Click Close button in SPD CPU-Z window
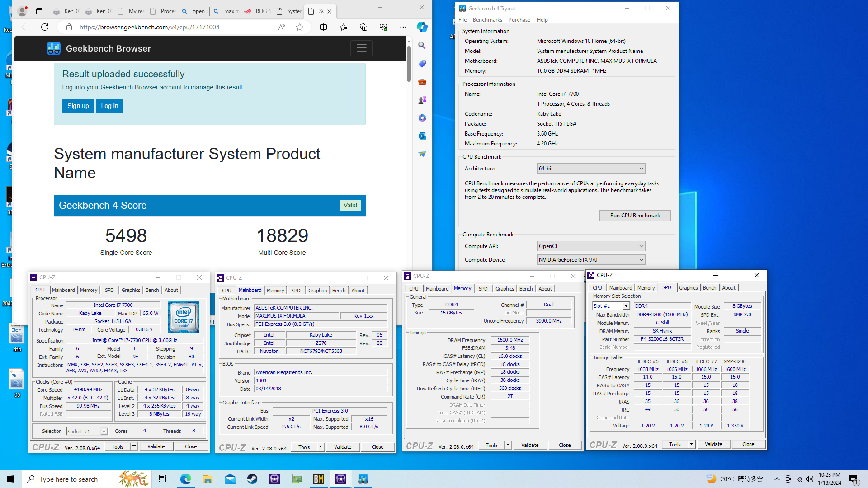This screenshot has width=868, height=488. (748, 444)
